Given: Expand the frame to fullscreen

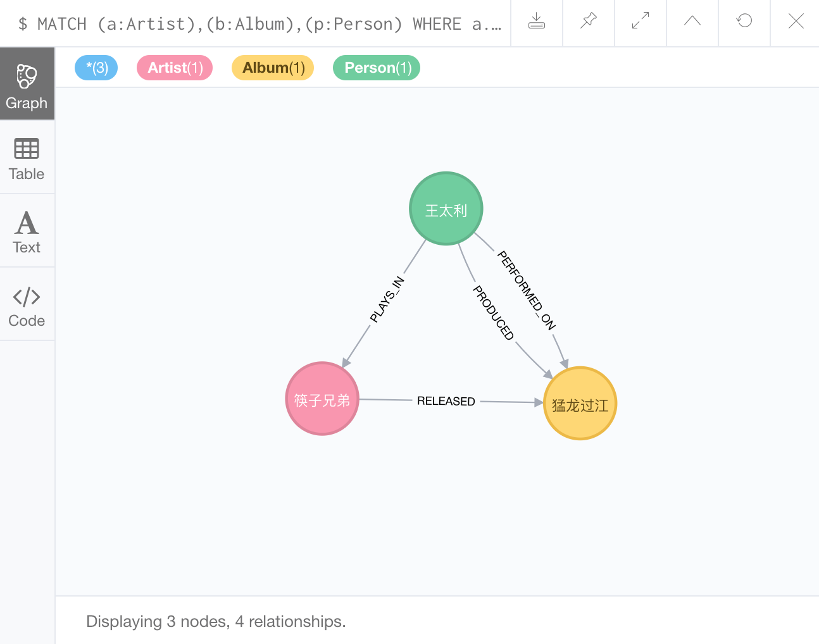Looking at the screenshot, I should pyautogui.click(x=641, y=22).
